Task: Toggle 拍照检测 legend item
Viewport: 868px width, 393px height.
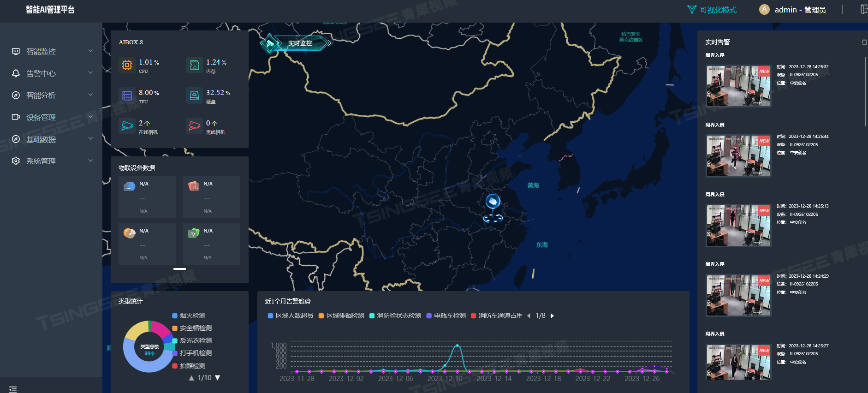Action: pyautogui.click(x=189, y=366)
